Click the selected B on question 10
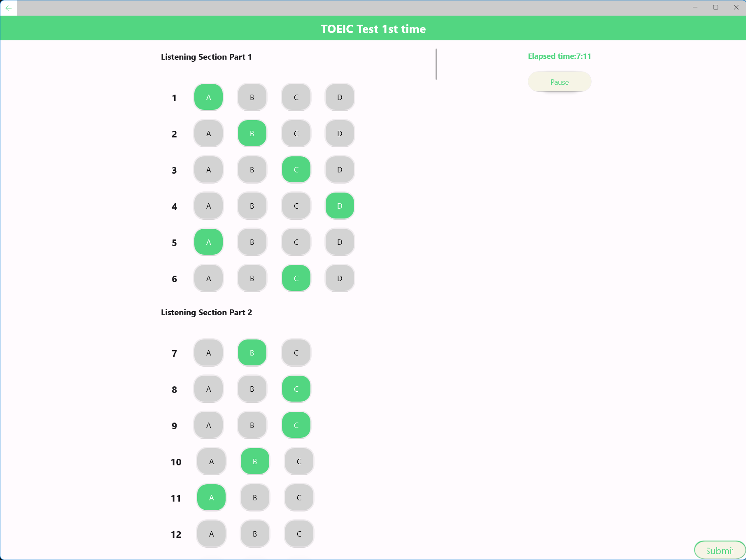 (x=255, y=462)
